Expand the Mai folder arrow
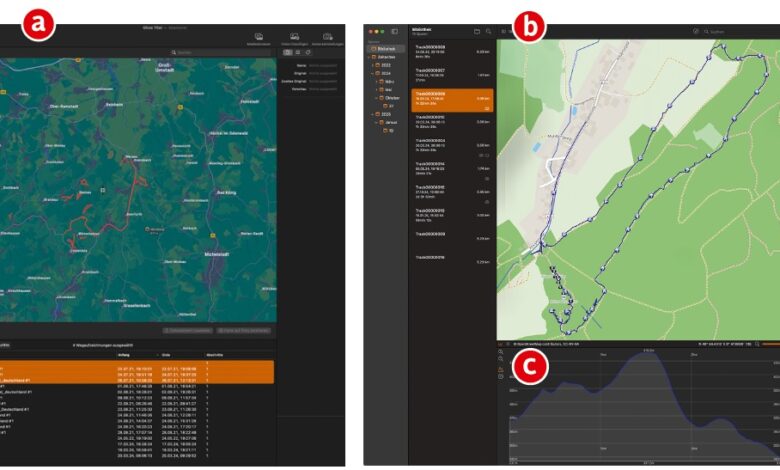 [377, 90]
